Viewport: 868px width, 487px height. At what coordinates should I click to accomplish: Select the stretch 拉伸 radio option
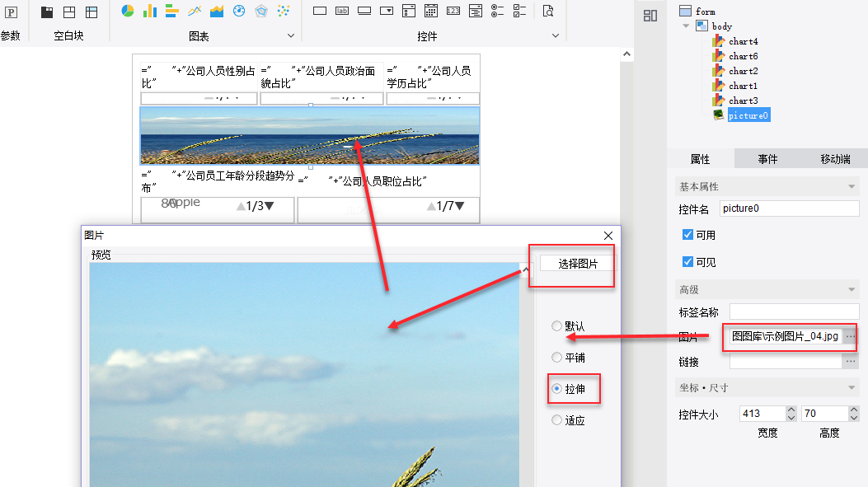(557, 389)
